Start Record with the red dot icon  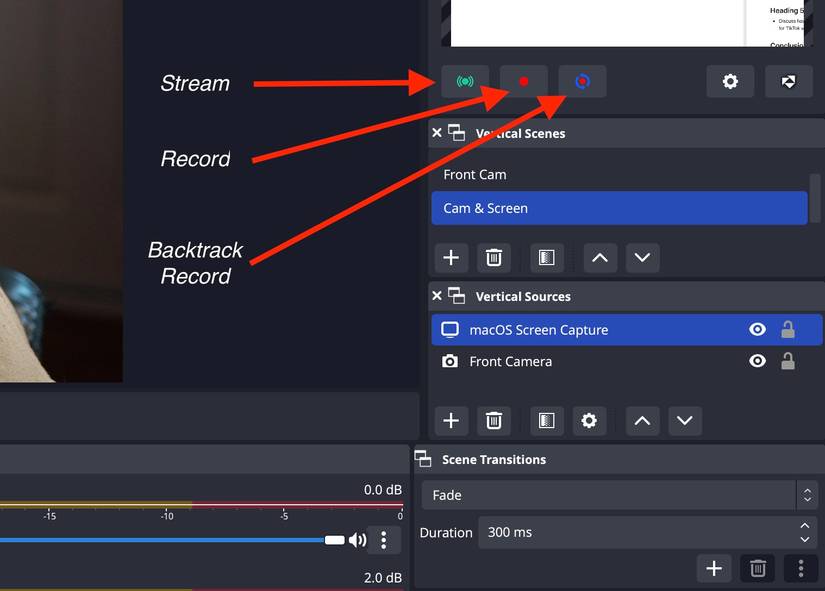523,81
